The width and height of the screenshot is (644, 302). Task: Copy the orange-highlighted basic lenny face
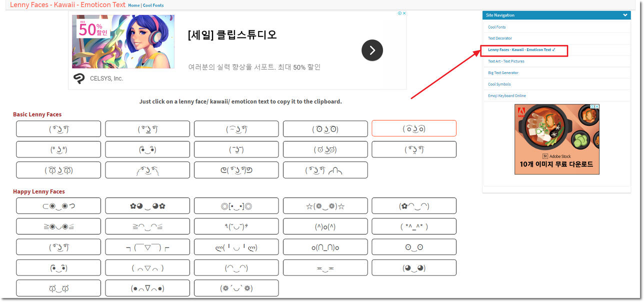click(413, 128)
